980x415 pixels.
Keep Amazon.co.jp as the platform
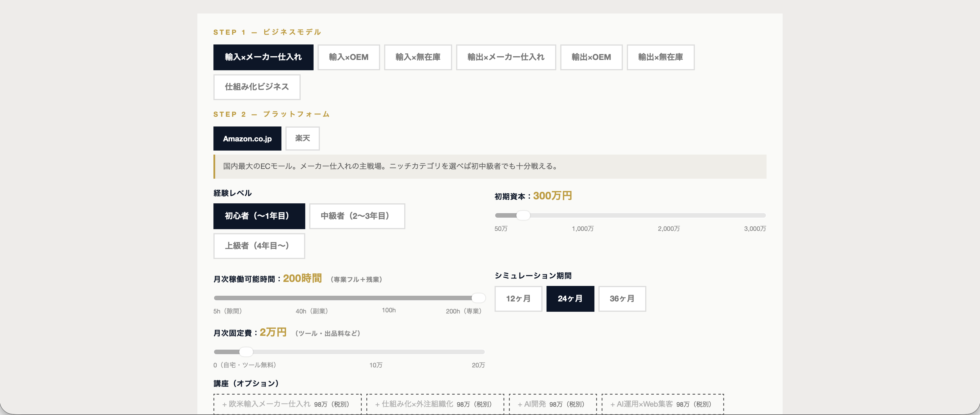pos(247,139)
